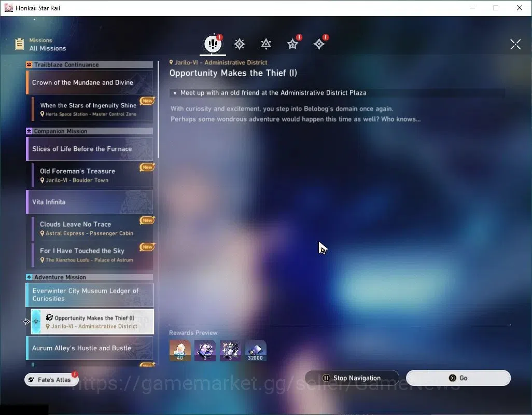Open the Trailblaze Continuance filter tab icon
Viewport: 532px width, 415px height.
[266, 44]
